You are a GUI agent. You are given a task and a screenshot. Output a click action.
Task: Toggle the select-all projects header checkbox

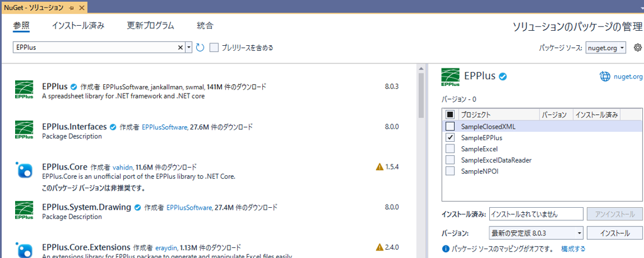[x=450, y=115]
